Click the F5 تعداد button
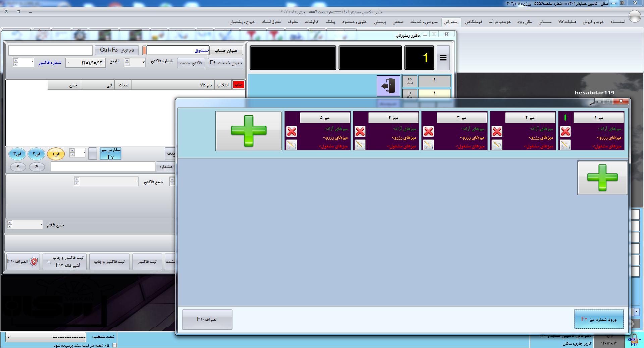Image resolution: width=644 pixels, height=348 pixels. [410, 81]
